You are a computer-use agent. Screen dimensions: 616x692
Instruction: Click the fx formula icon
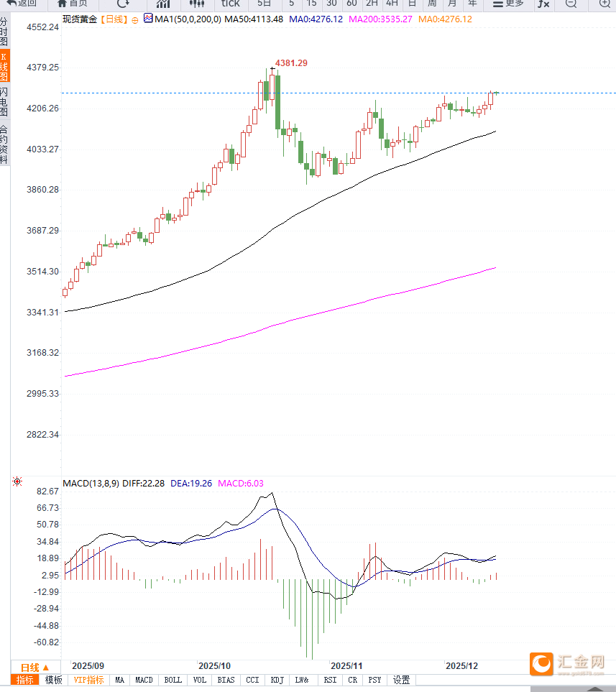[x=543, y=4]
